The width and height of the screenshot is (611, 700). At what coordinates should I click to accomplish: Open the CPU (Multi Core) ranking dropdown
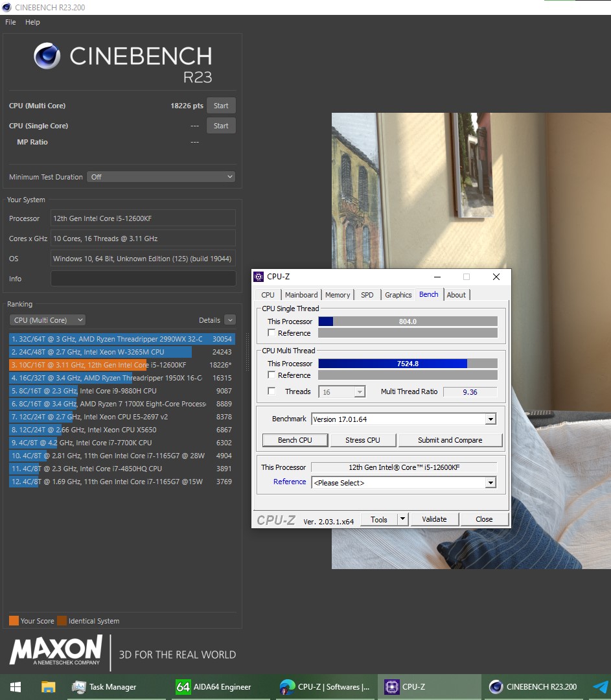tap(47, 320)
